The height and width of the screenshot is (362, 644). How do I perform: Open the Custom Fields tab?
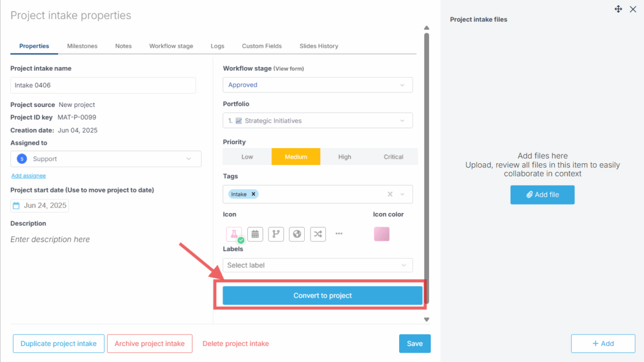262,46
